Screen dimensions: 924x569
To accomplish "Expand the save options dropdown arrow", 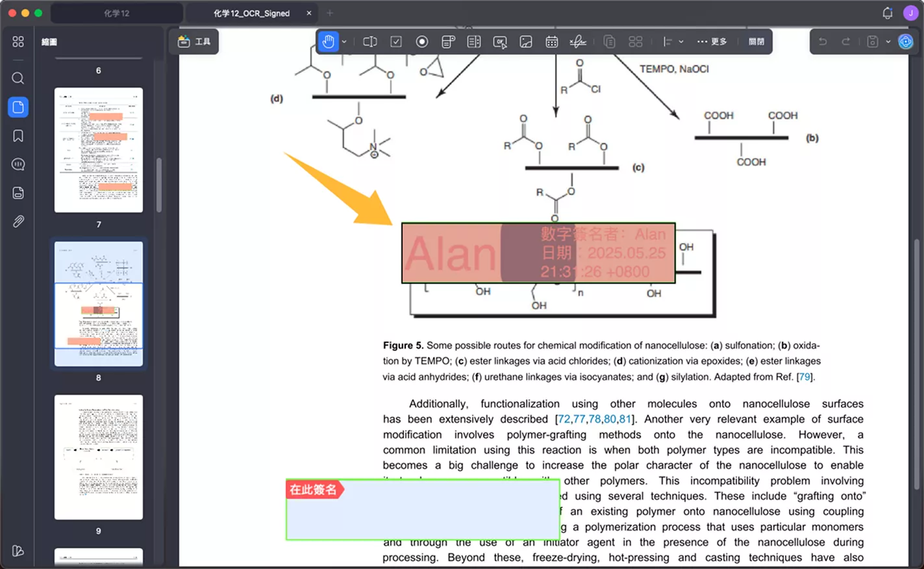I will pos(888,42).
